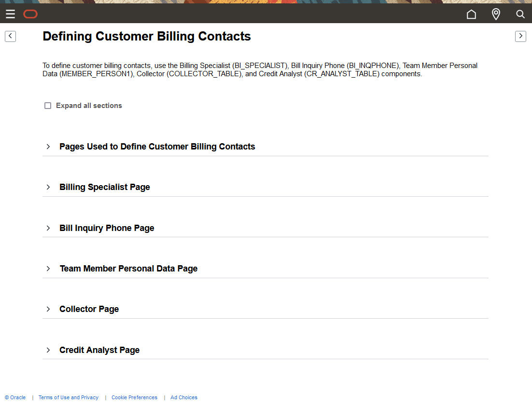Expand the Collector Page section
Screen dimensions: 532x406
click(x=89, y=309)
